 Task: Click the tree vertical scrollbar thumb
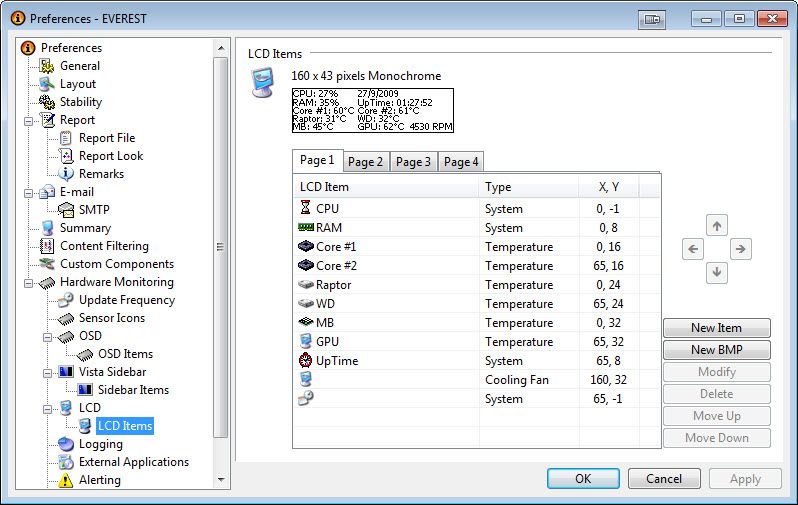point(220,247)
